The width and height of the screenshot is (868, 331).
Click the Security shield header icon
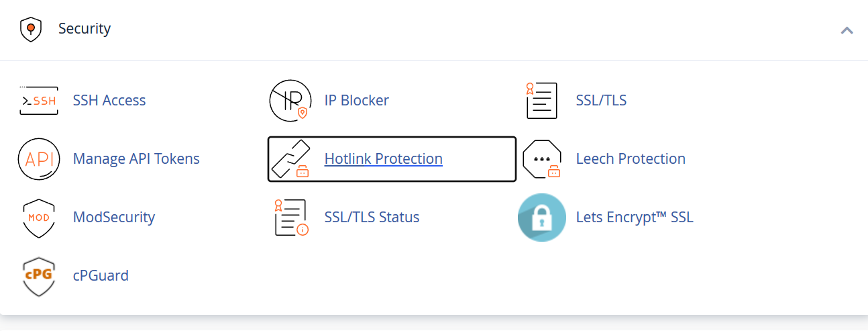pyautogui.click(x=31, y=30)
